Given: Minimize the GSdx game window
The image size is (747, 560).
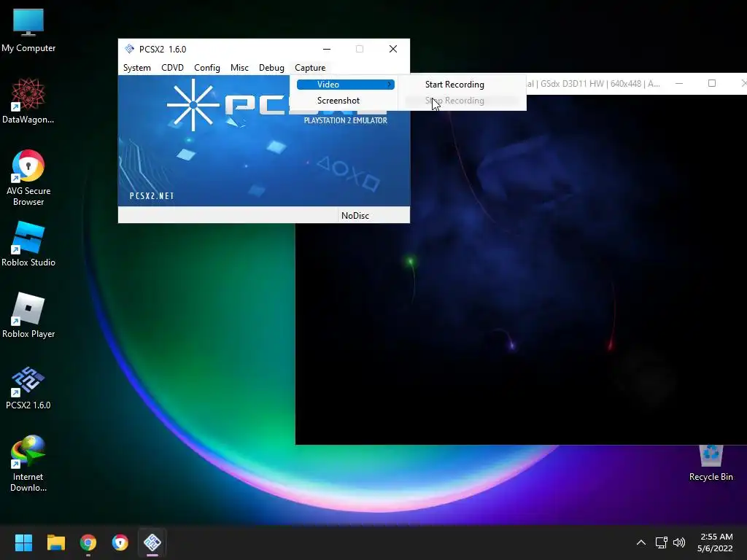Looking at the screenshot, I should (x=679, y=83).
